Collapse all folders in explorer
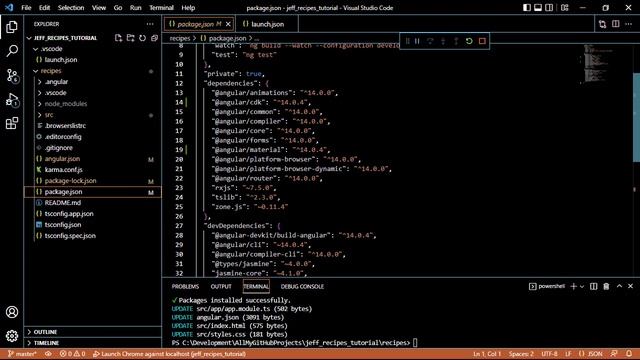 (x=154, y=38)
